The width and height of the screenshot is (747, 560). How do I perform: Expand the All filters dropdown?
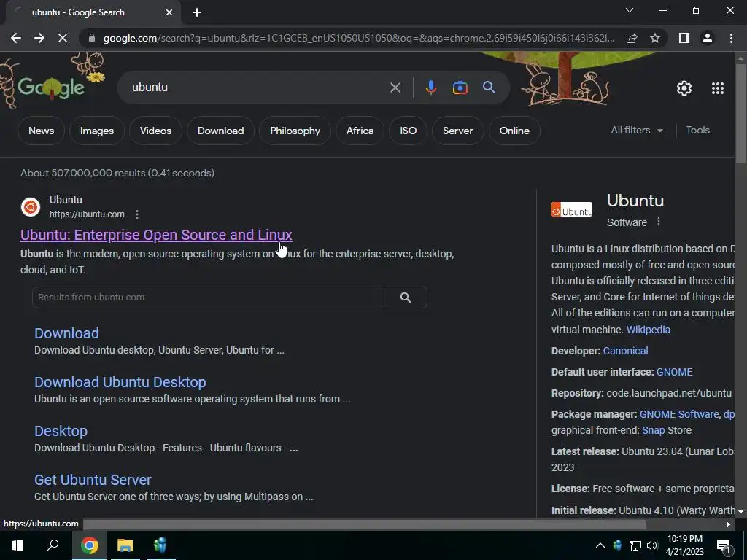pos(636,130)
